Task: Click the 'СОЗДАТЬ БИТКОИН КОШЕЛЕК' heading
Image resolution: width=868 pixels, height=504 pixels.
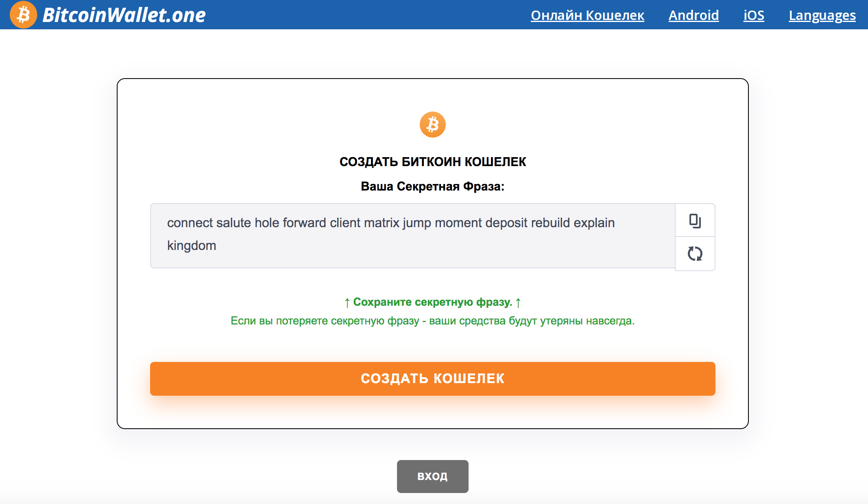Action: coord(432,162)
